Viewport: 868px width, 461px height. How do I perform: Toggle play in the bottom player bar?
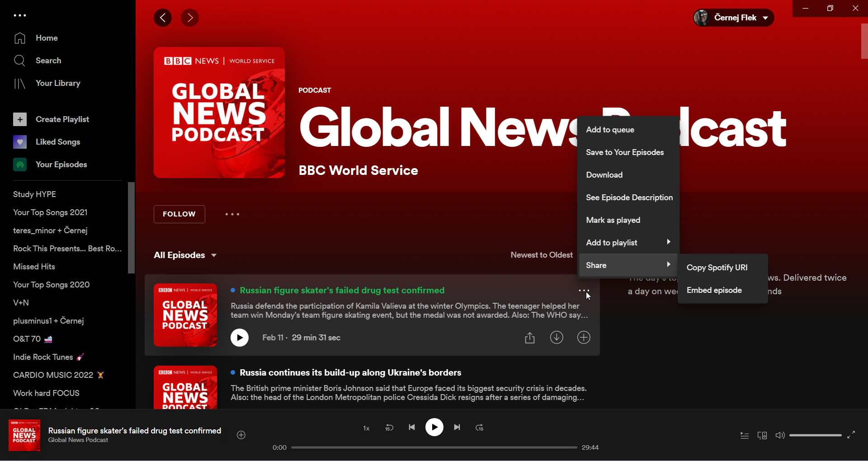tap(434, 427)
